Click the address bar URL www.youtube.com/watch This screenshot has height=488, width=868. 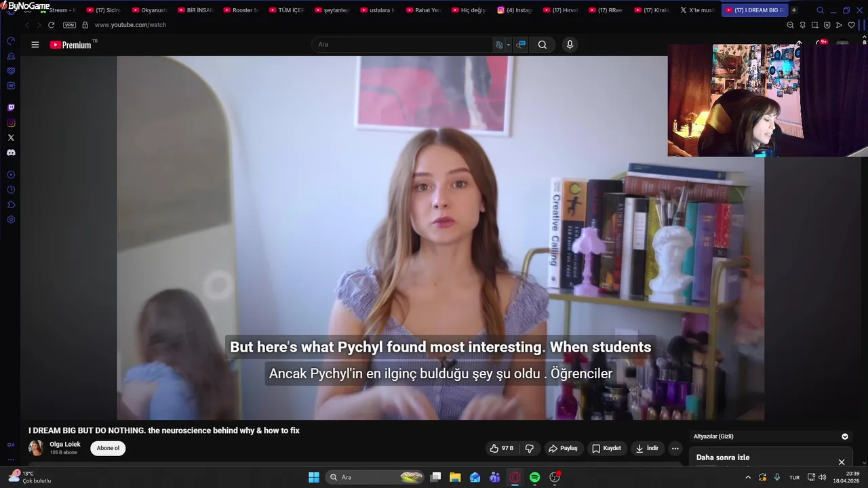point(130,25)
